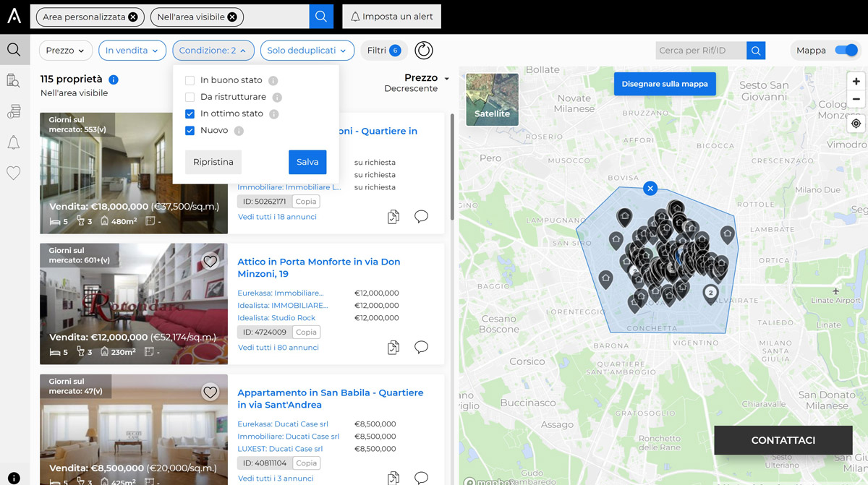Uncheck the Nuovo checkbox
Screen dimensions: 868x485
pyautogui.click(x=190, y=130)
